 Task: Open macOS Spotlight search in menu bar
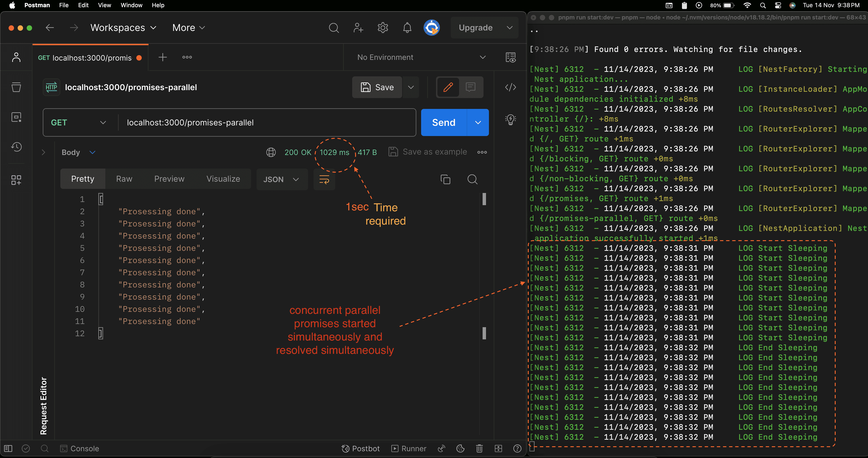click(763, 5)
